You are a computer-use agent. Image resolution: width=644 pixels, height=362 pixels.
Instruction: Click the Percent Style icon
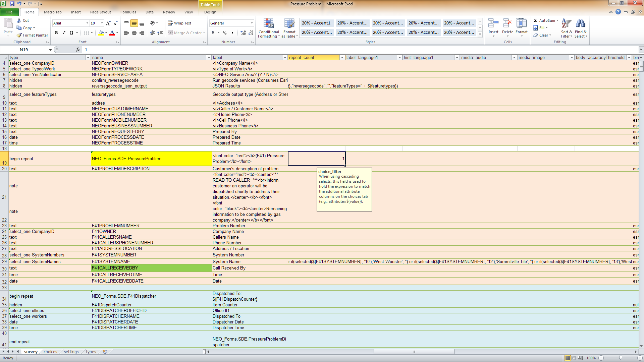pos(224,33)
